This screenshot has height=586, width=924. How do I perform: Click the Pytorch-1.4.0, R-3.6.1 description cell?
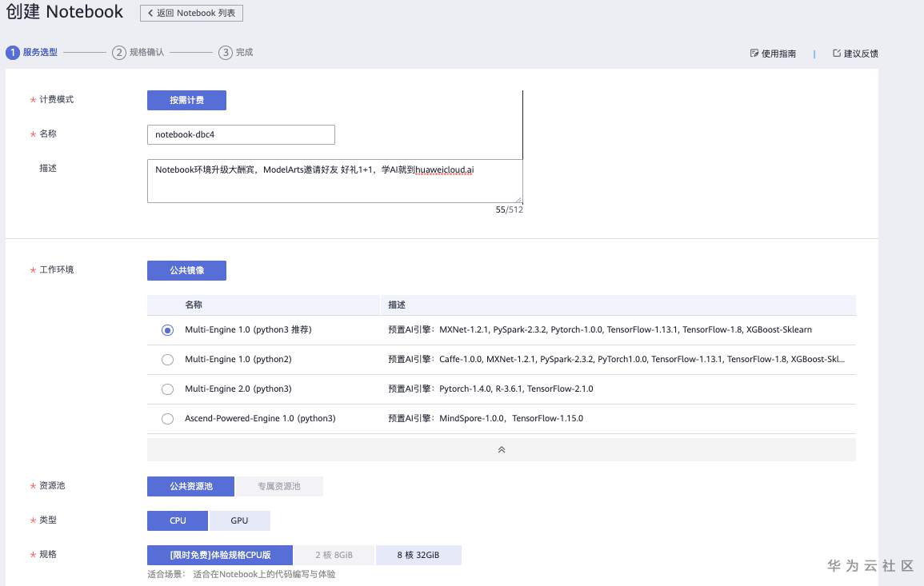490,389
